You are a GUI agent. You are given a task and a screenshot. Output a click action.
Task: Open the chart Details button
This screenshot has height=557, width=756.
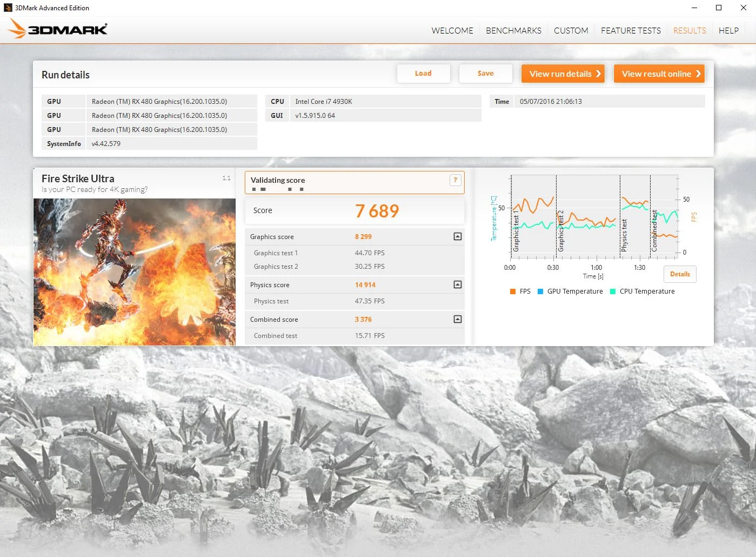(680, 274)
